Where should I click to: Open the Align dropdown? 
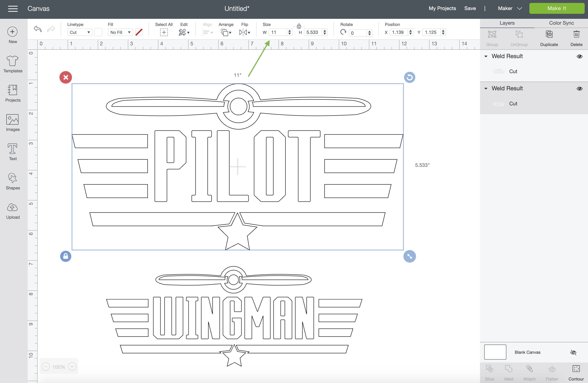click(208, 32)
